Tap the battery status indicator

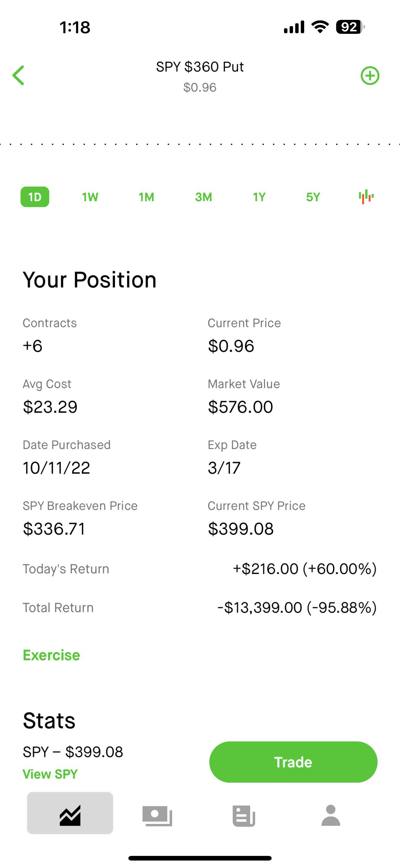[350, 27]
